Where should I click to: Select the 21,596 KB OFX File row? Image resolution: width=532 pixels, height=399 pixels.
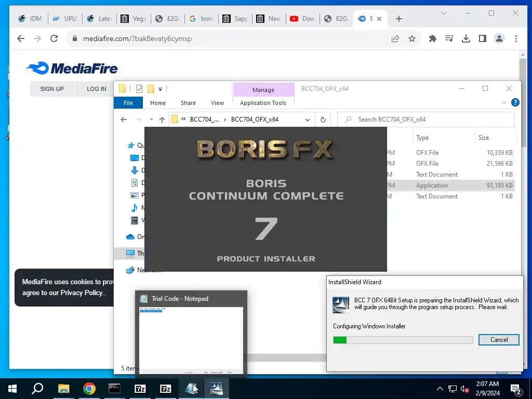[450, 164]
